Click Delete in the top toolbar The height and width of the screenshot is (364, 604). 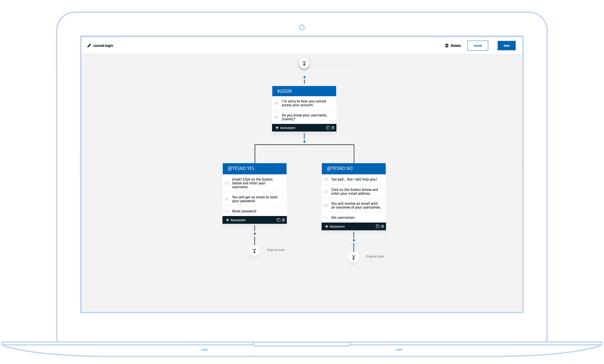click(x=456, y=45)
